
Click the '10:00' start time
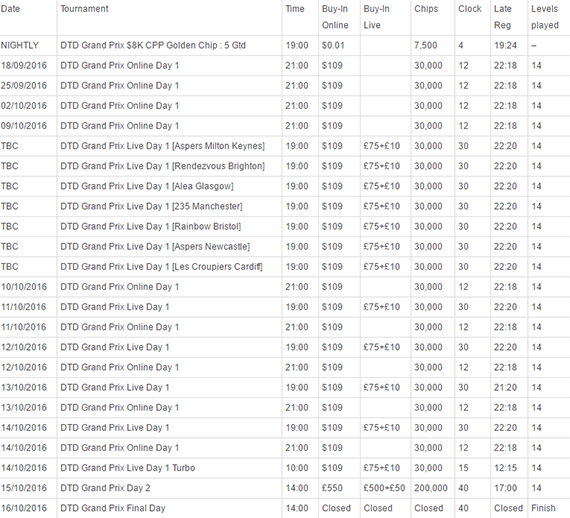[x=297, y=468]
